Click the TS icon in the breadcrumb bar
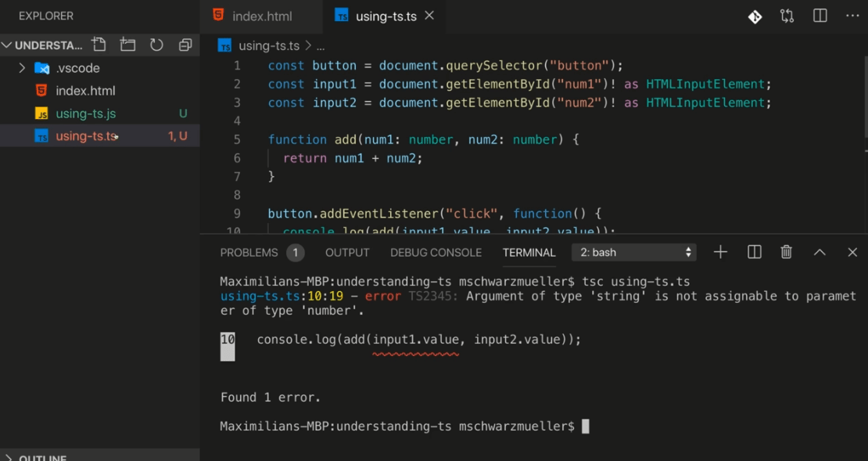This screenshot has width=868, height=461. (x=224, y=45)
